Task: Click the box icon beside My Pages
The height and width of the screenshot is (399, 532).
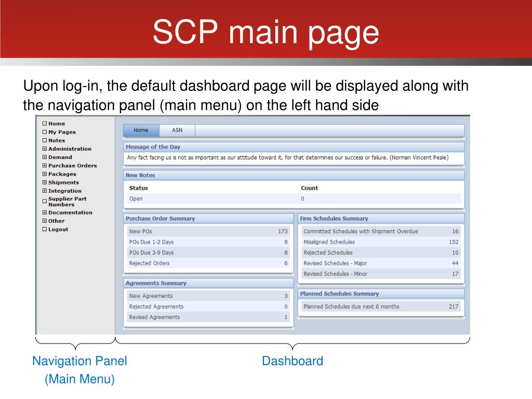Action: click(x=45, y=132)
